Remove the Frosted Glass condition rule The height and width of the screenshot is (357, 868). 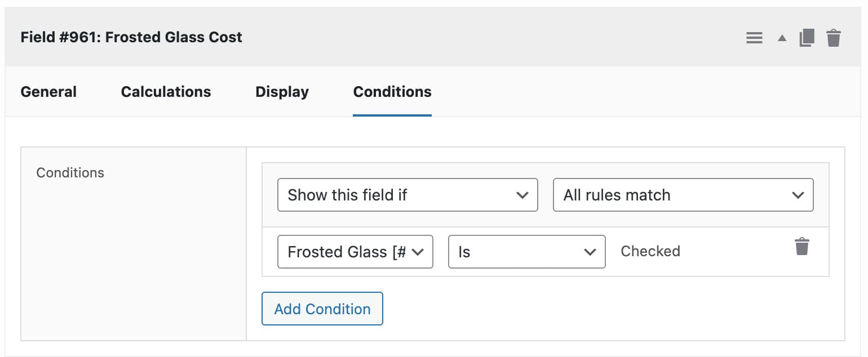coord(803,246)
